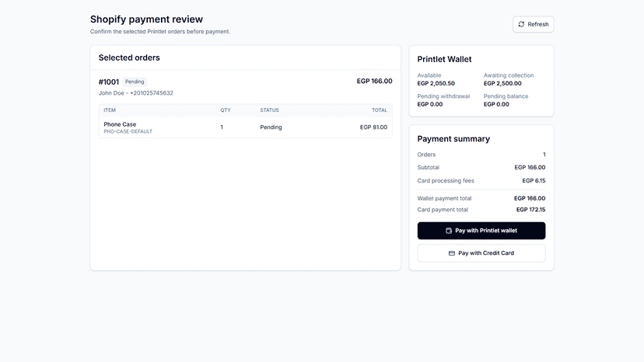Click the Shopify payment review title
644x362 pixels.
(x=147, y=19)
